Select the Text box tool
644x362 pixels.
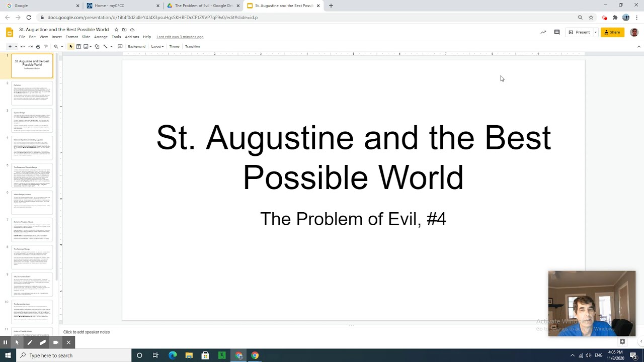coord(78,46)
